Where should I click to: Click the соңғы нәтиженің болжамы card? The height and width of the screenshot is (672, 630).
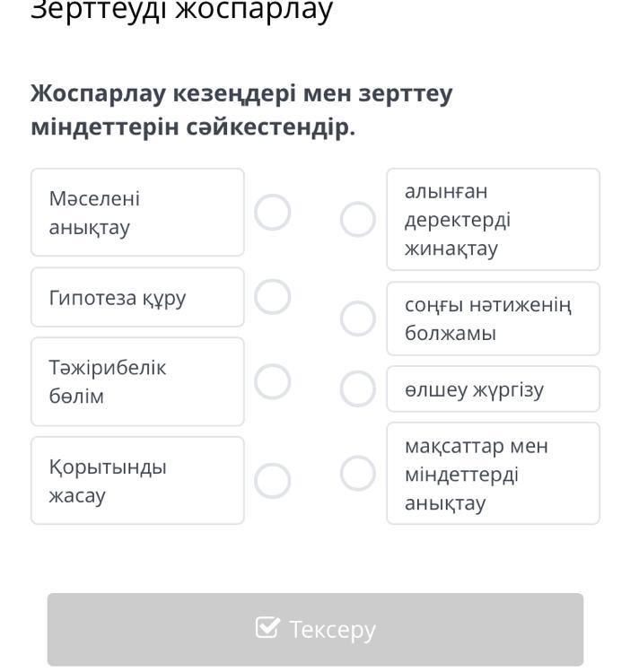(x=493, y=319)
